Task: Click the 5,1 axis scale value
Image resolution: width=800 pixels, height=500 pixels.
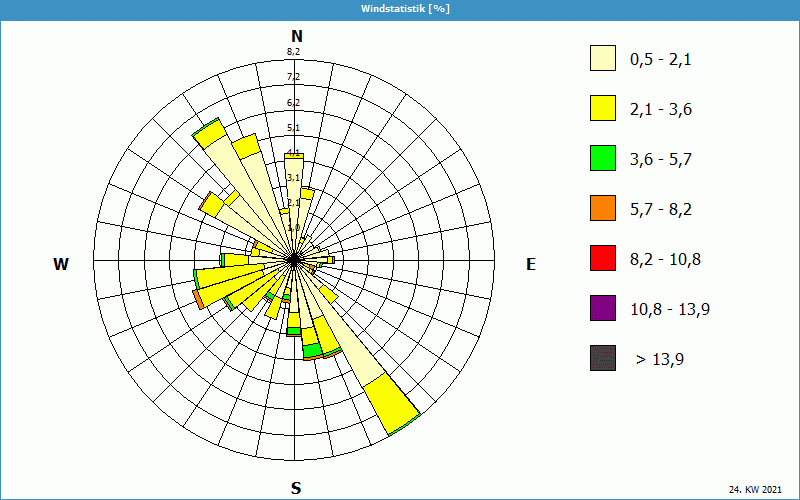Action: point(293,128)
